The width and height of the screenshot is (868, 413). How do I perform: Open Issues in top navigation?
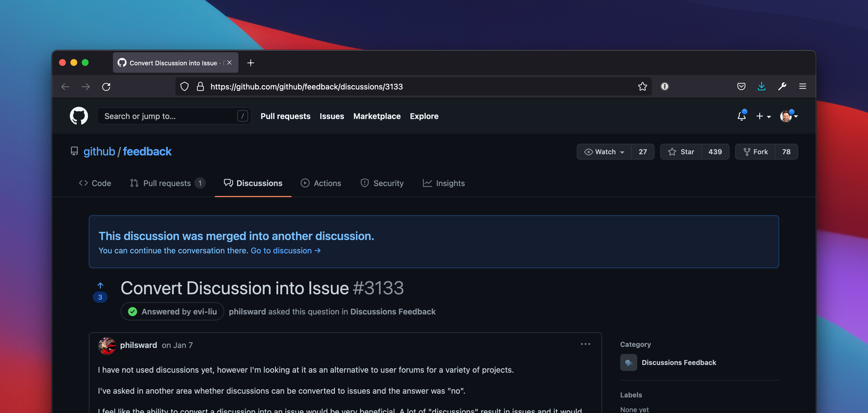point(332,116)
